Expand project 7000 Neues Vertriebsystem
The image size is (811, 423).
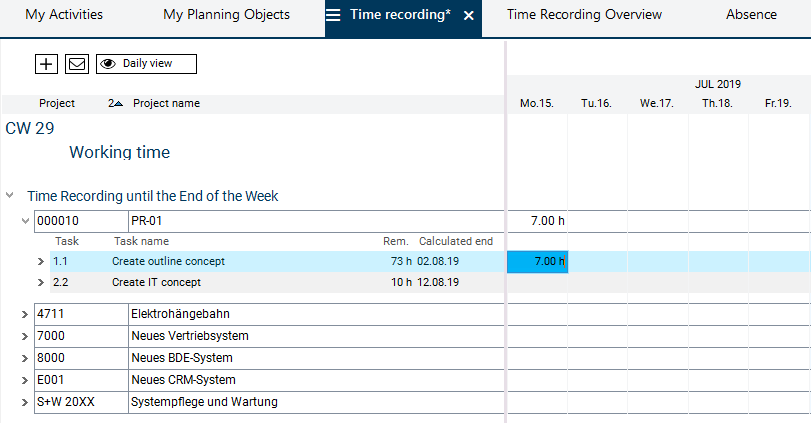(25, 336)
